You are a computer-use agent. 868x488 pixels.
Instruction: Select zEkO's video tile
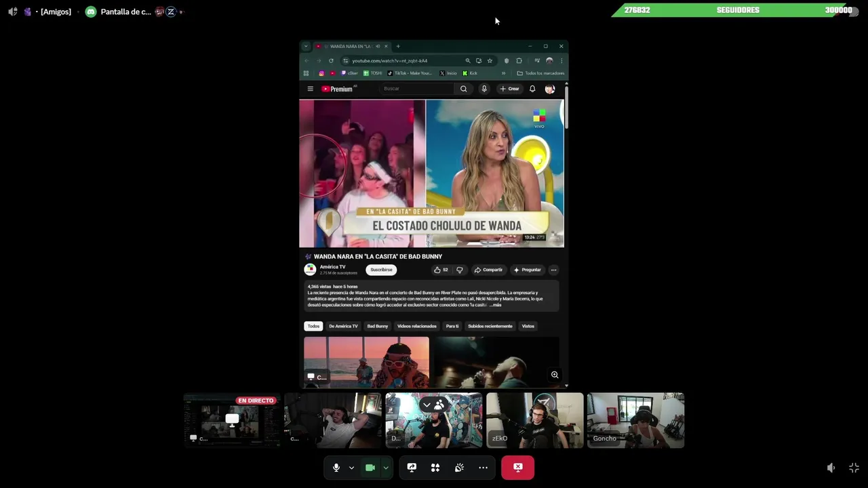[x=534, y=420]
